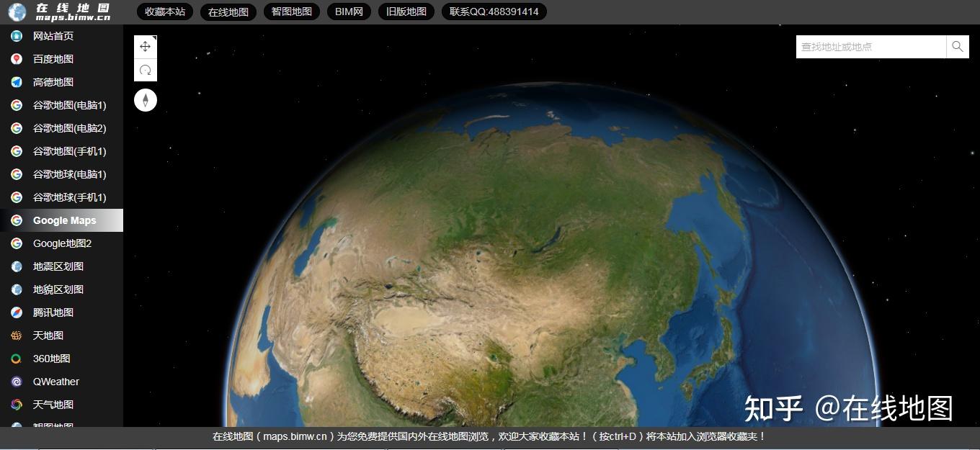Image resolution: width=980 pixels, height=450 pixels.
Task: Click the 360地图 icon in the sidebar
Action: (x=15, y=358)
